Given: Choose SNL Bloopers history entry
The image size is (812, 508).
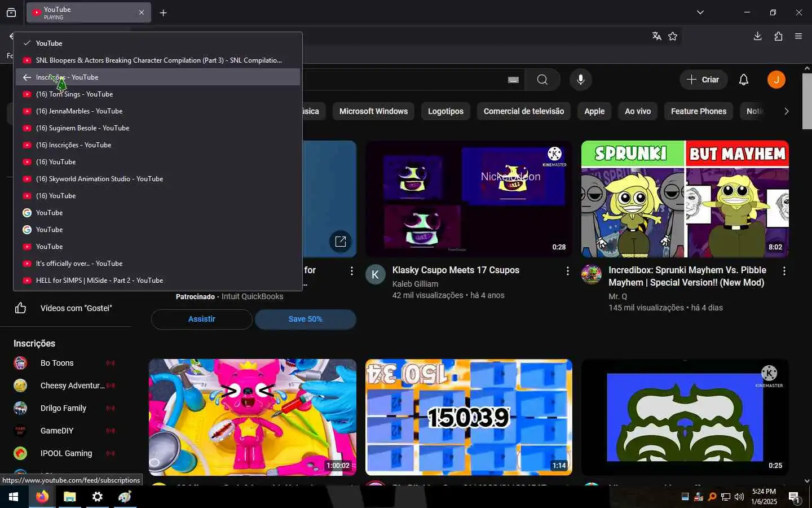Looking at the screenshot, I should click(158, 60).
